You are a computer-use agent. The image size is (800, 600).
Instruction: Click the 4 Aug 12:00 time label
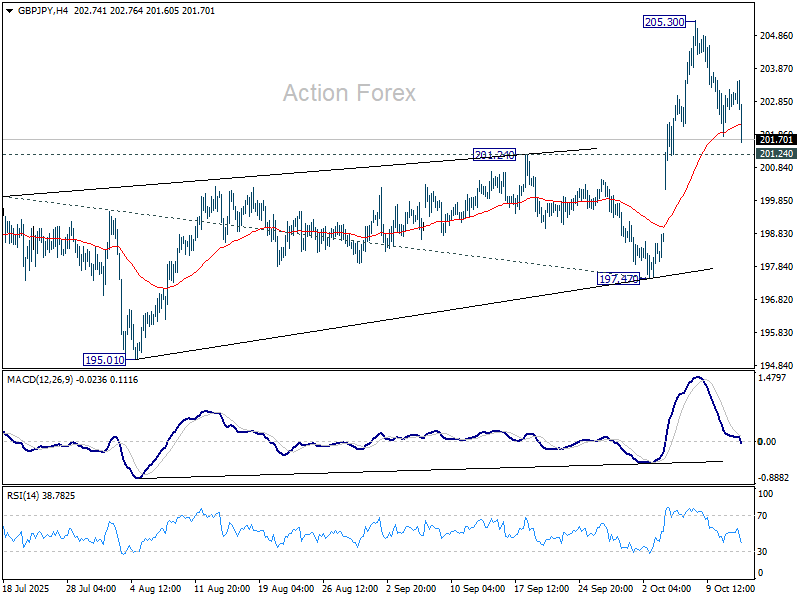click(x=153, y=589)
